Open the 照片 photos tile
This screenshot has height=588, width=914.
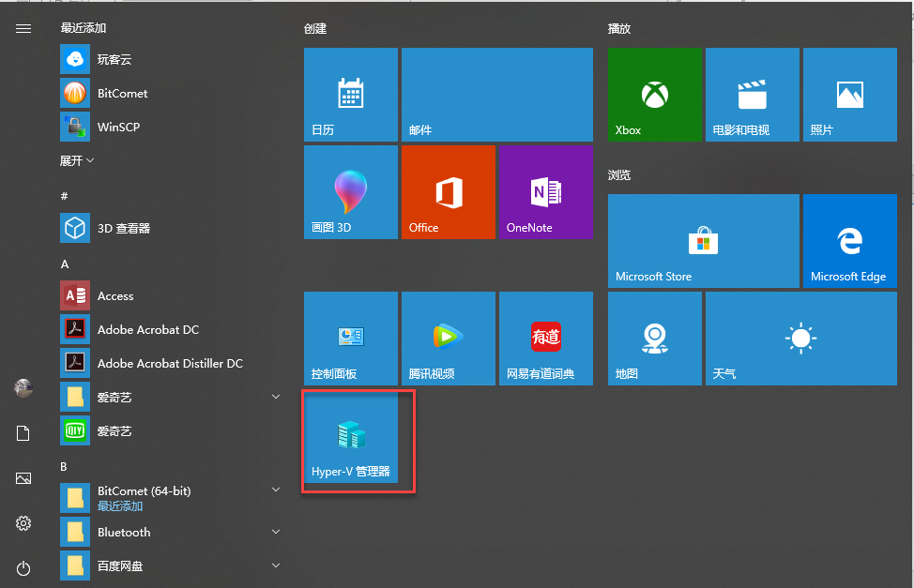(850, 95)
